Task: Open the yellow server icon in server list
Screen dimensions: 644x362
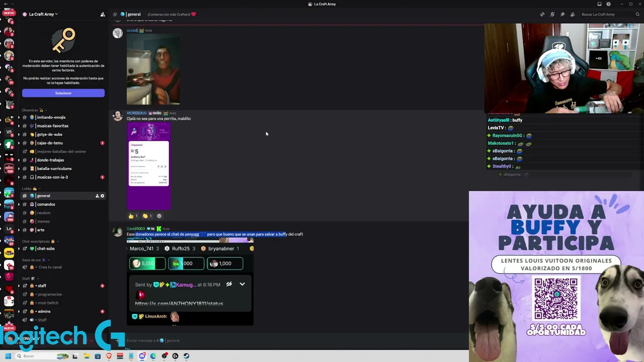Action: click(x=9, y=253)
